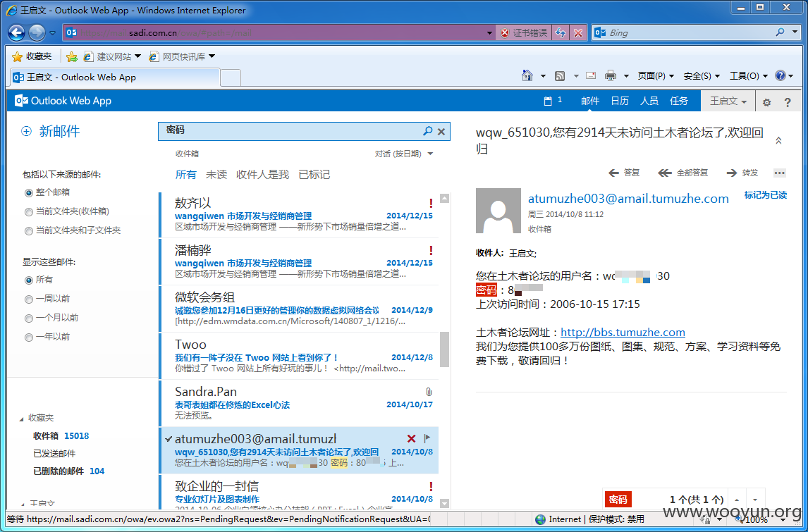
Task: Click the Read mail envelope icon
Action: coord(591,75)
